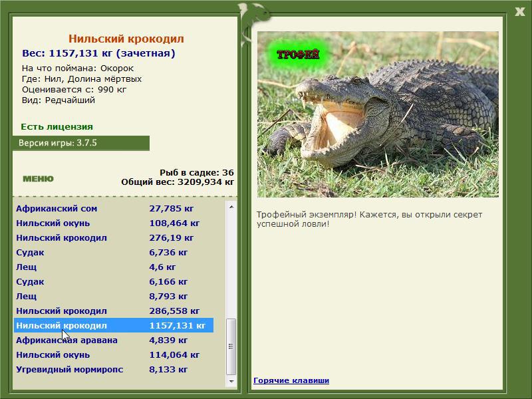Select Нильский окунь 114,064 кг entry

(x=114, y=354)
